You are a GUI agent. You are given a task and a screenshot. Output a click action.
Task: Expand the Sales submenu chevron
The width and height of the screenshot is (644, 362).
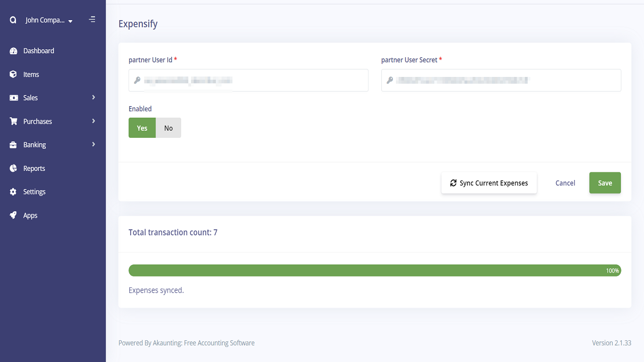coord(94,98)
